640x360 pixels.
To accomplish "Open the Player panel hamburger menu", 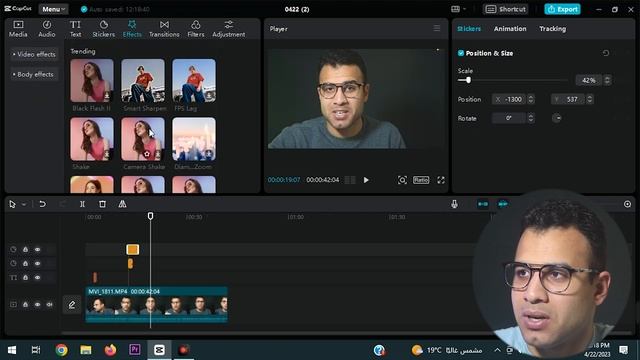I will (437, 28).
